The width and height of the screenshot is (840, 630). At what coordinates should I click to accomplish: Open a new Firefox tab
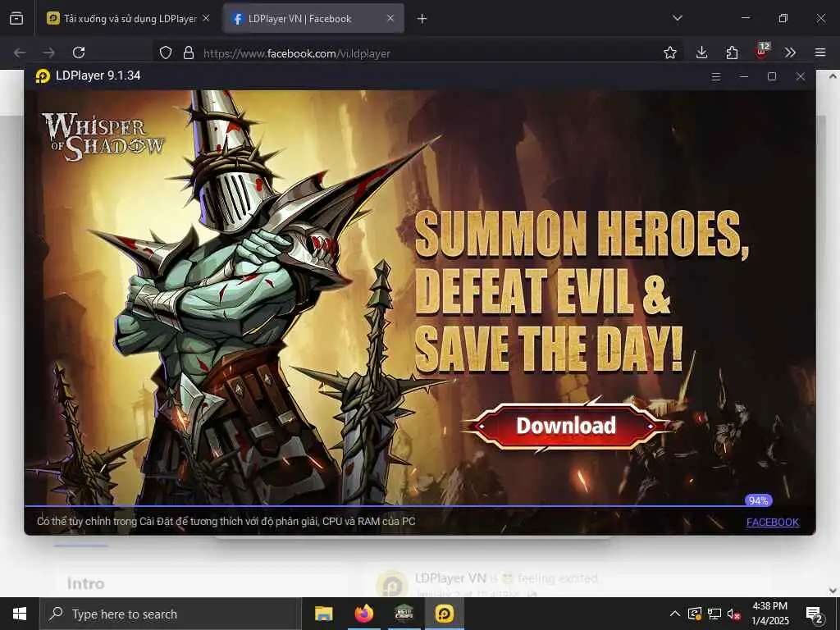[422, 19]
